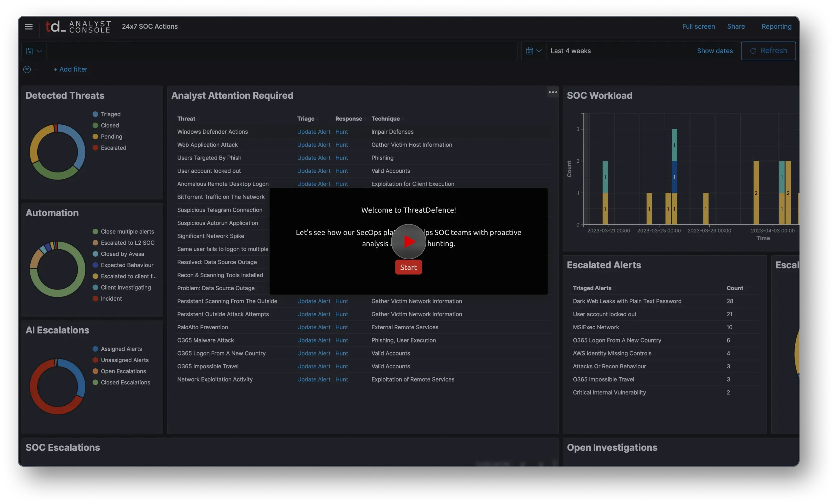Toggle Close multiple alerts legend item
Viewport: 835px width, 504px height.
123,231
